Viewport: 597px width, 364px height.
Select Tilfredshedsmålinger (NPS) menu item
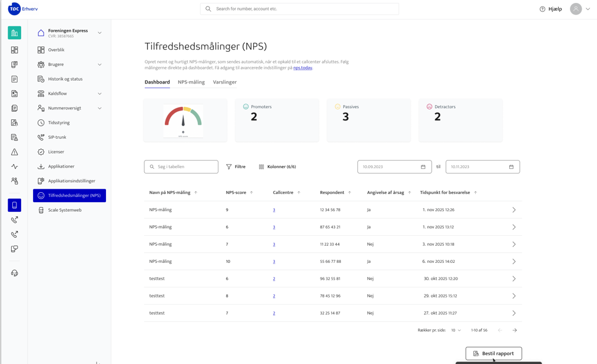point(69,195)
